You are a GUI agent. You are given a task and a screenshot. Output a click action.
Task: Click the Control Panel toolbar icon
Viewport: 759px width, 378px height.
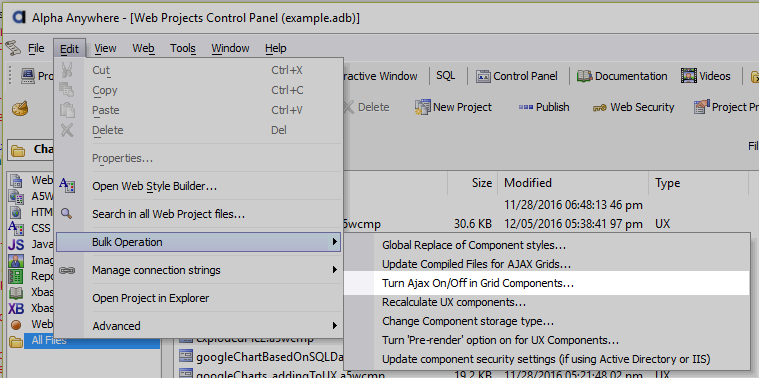pos(484,76)
